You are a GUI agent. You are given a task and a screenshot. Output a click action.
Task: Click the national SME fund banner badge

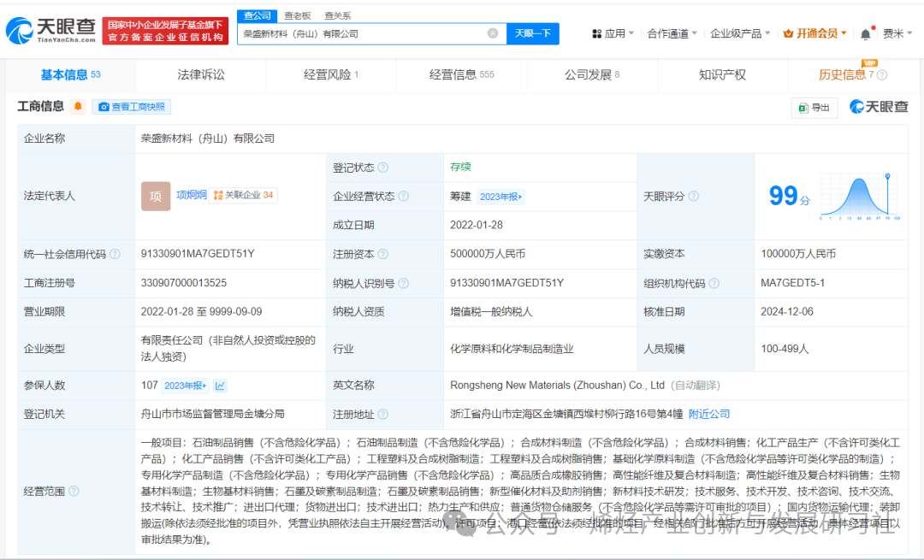point(165,31)
